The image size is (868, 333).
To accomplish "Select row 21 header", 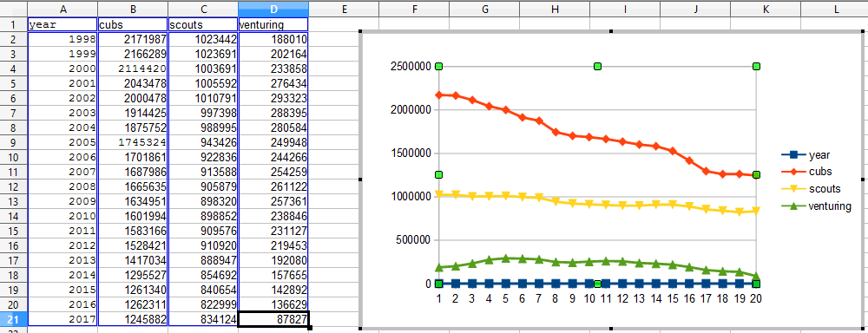I will coord(13,319).
